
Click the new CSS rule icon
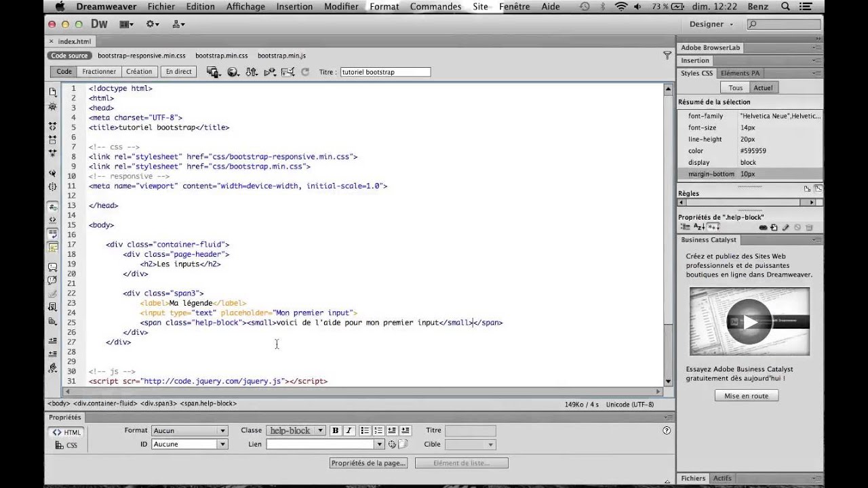tap(774, 228)
